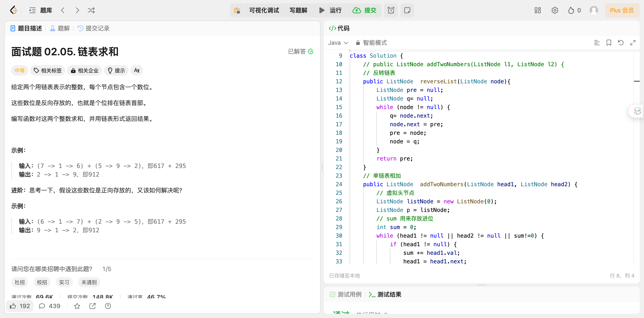
Task: Select 实习 internship option
Action: tap(64, 282)
